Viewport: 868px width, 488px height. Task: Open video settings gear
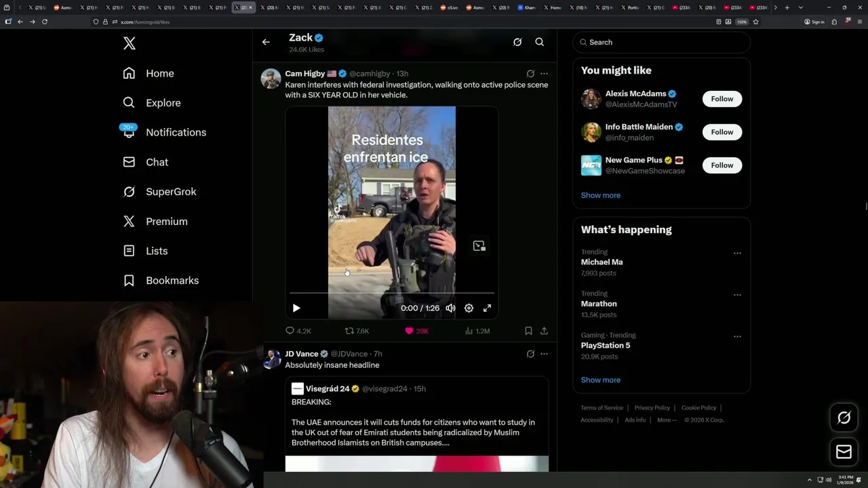pyautogui.click(x=469, y=308)
